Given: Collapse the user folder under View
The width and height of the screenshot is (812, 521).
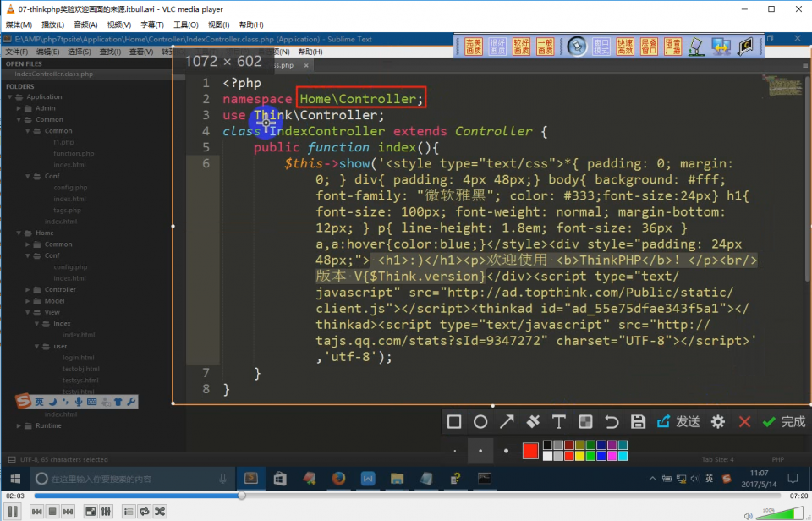Looking at the screenshot, I should point(36,347).
